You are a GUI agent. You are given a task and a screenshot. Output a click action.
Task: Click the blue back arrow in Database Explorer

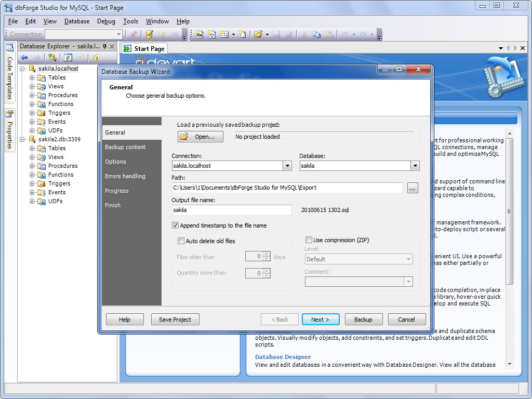coord(24,58)
